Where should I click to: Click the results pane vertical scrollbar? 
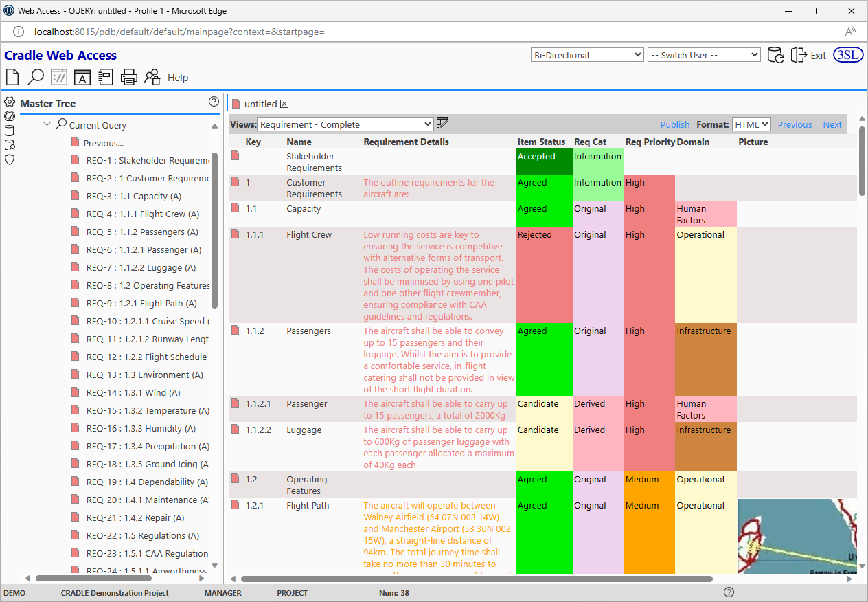pyautogui.click(x=863, y=161)
